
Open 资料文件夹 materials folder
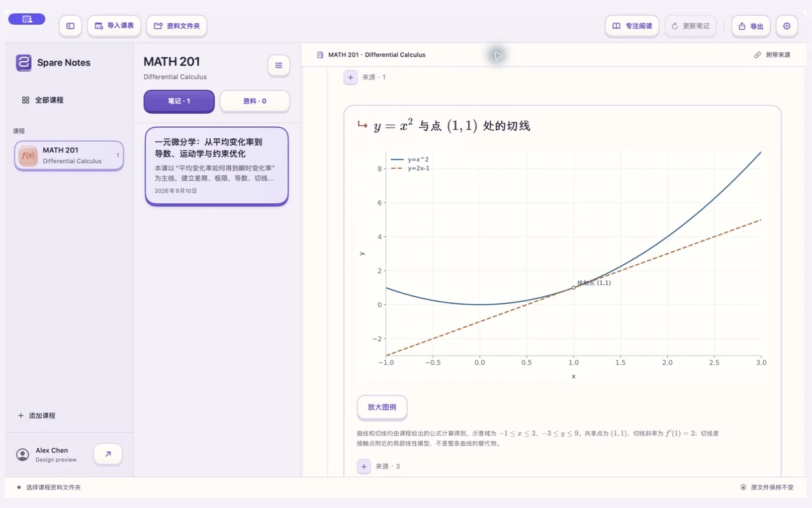[177, 26]
